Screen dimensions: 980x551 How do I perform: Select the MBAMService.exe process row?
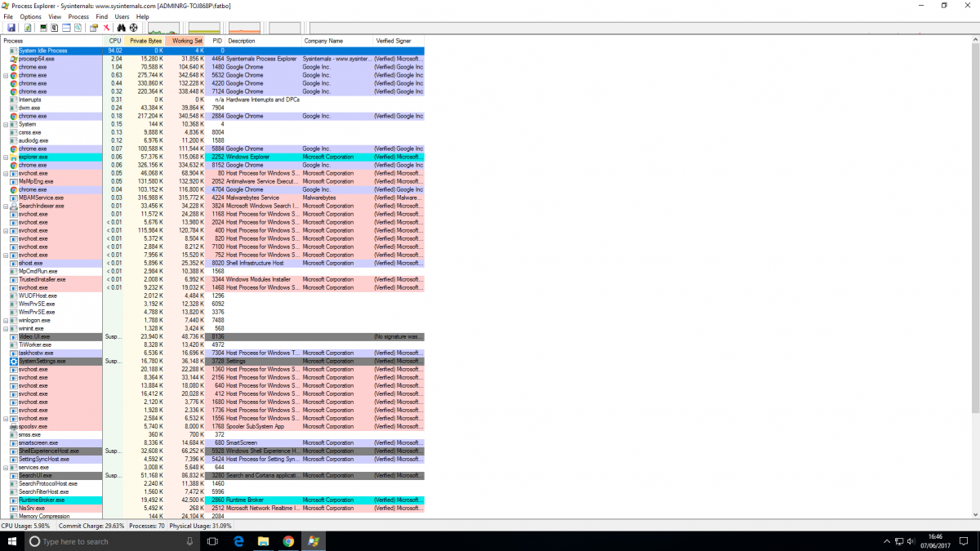pyautogui.click(x=212, y=198)
